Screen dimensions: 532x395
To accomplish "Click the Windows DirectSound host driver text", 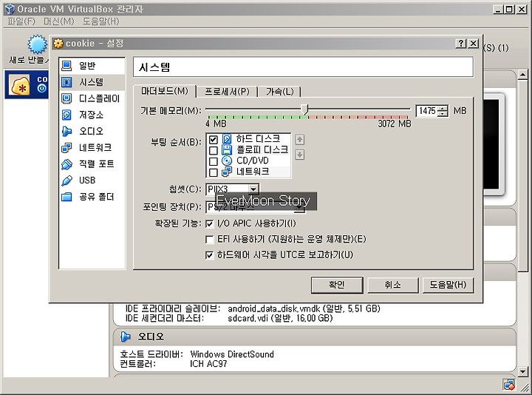I will tap(232, 354).
